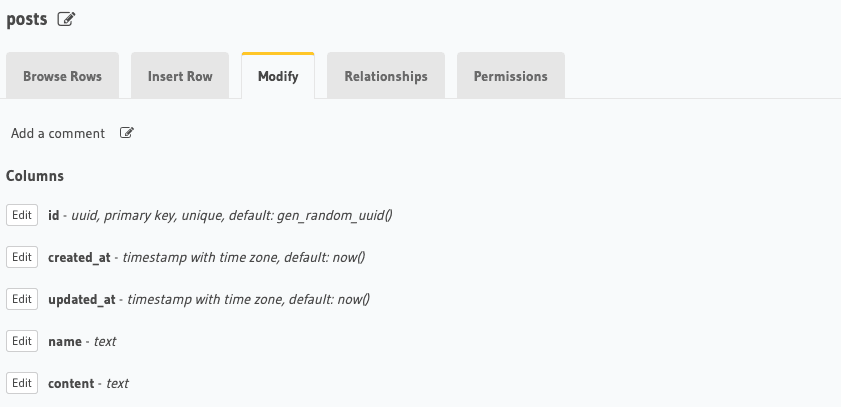Select the Modify tab
Screen dimensions: 841x407
[x=278, y=76]
